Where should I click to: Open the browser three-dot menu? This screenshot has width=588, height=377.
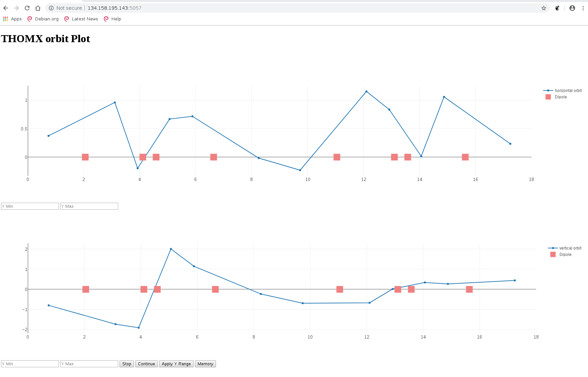[583, 8]
